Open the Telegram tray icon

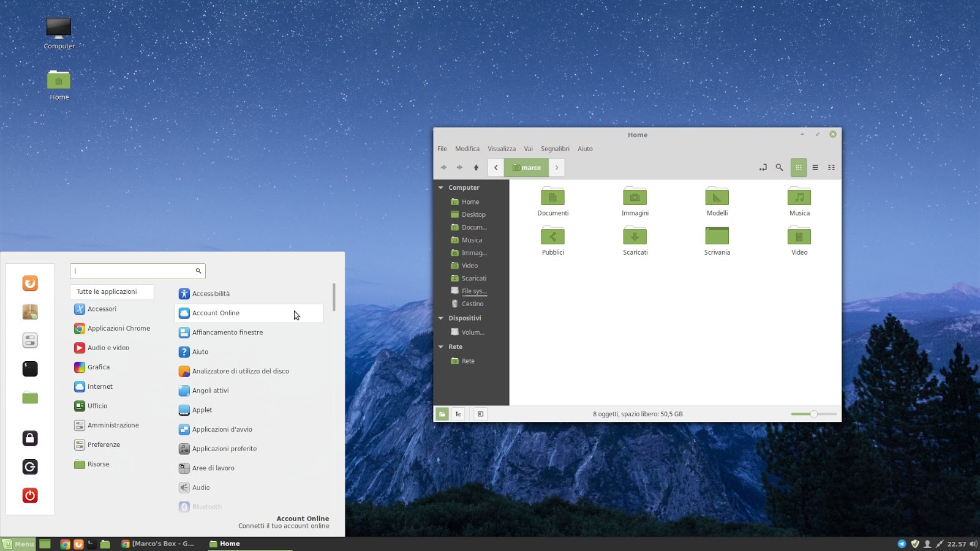click(902, 544)
